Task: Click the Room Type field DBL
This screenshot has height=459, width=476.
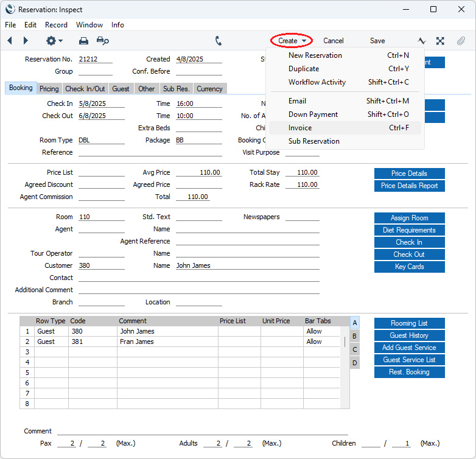Action: 102,140
